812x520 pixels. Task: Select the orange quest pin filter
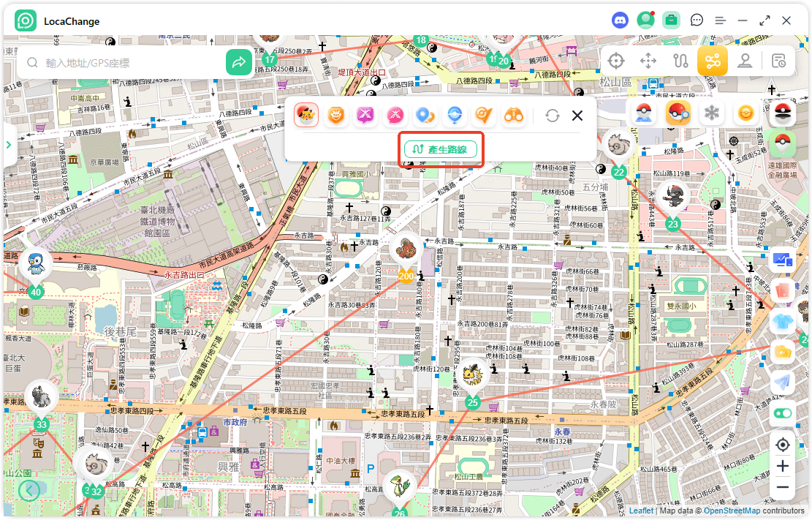tap(484, 115)
